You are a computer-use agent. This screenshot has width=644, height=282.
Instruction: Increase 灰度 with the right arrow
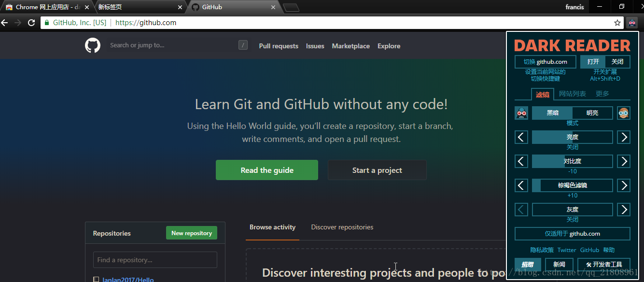(x=624, y=210)
